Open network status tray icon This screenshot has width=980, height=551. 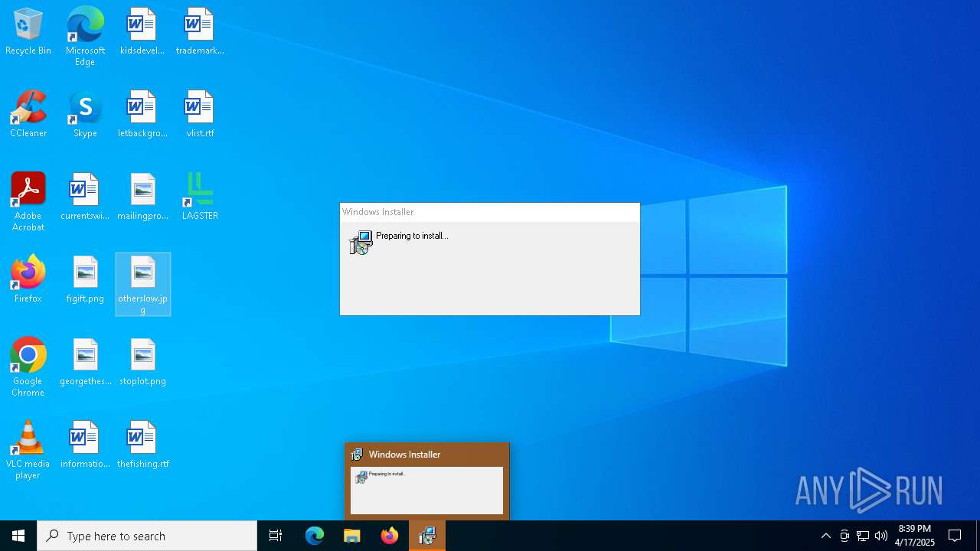coord(863,536)
